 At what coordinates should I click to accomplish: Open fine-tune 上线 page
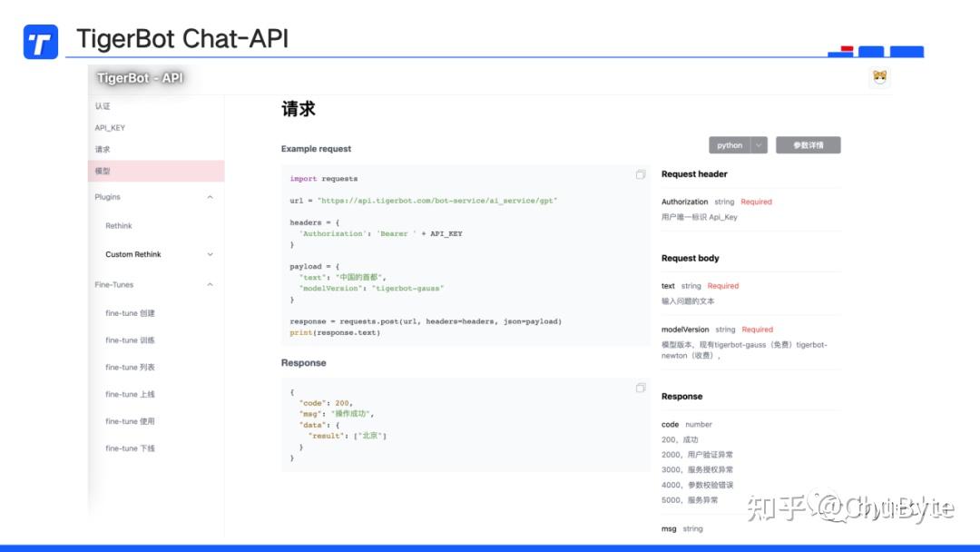[130, 394]
